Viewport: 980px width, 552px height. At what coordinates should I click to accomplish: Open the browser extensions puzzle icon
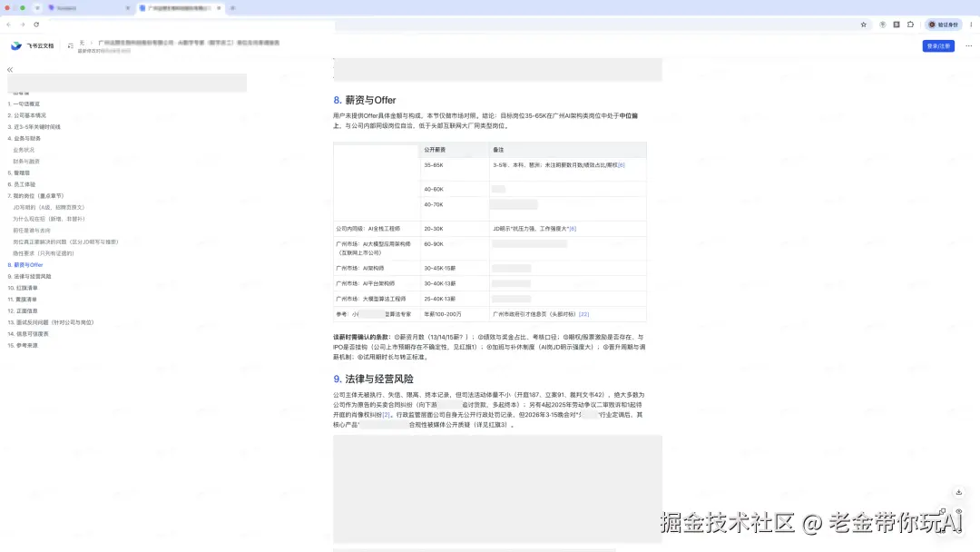pos(911,25)
